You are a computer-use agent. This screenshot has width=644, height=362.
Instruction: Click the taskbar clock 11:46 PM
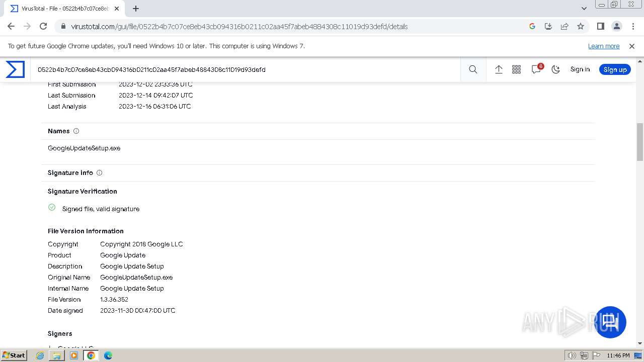[618, 355]
